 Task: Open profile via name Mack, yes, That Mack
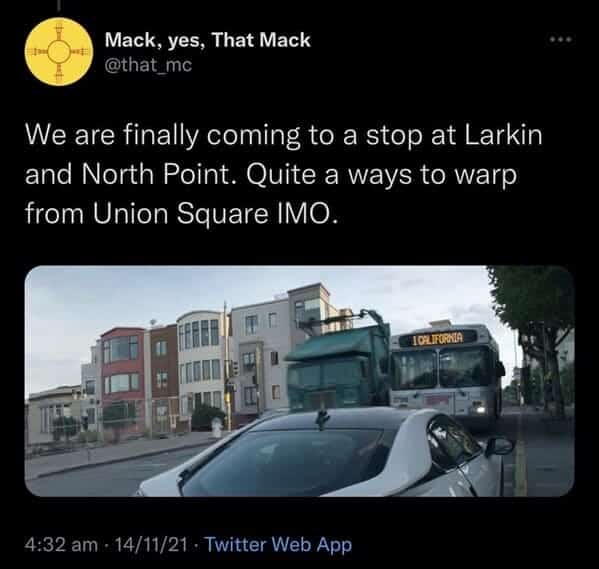coord(207,40)
